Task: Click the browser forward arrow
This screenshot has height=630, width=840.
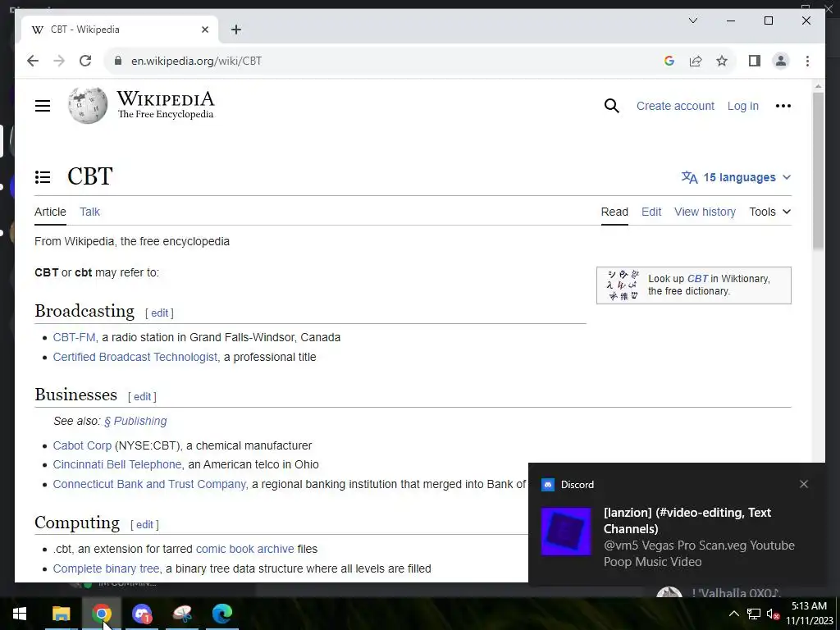Action: 59,61
